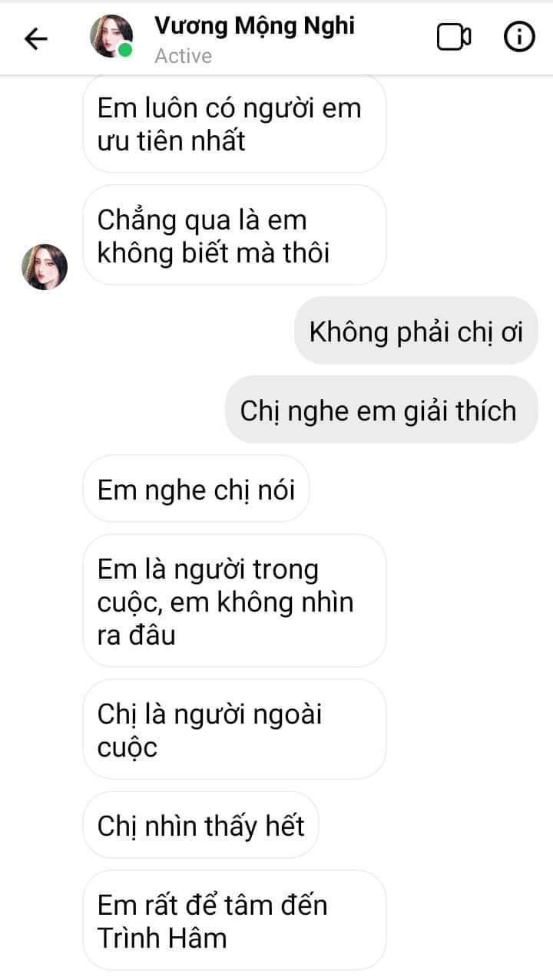
Task: Select message "Chẳng qua là em không biết mà thôi"
Action: (233, 236)
